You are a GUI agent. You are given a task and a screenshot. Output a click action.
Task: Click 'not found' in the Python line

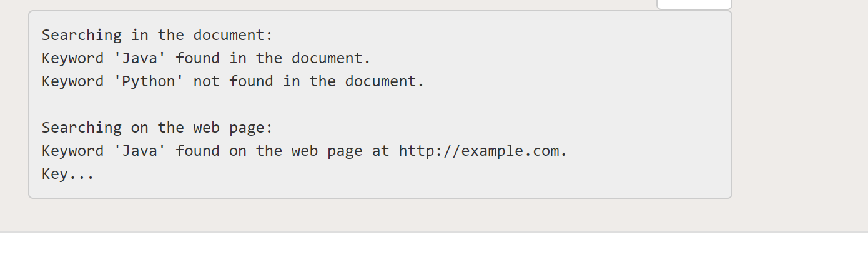pos(233,81)
